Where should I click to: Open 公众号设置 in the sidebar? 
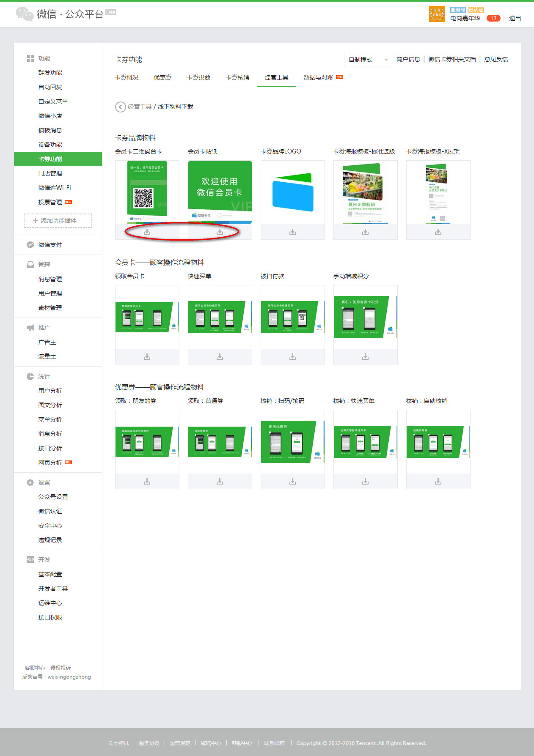coord(53,497)
